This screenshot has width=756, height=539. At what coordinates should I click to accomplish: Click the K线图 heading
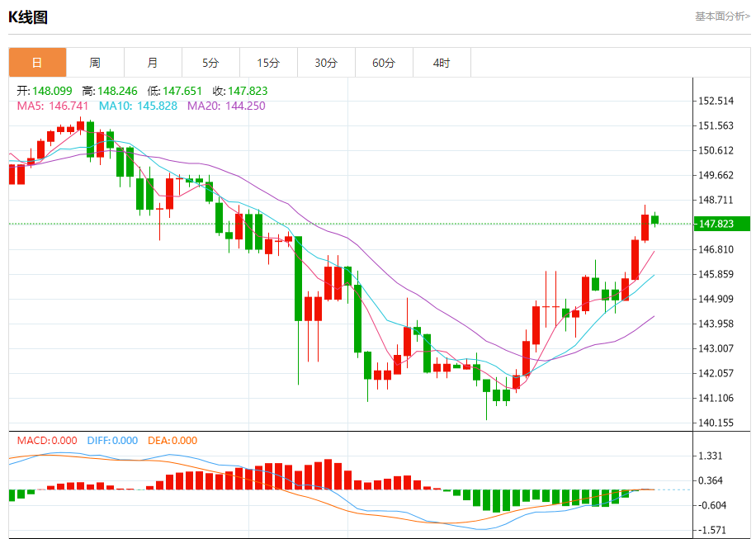(28, 17)
